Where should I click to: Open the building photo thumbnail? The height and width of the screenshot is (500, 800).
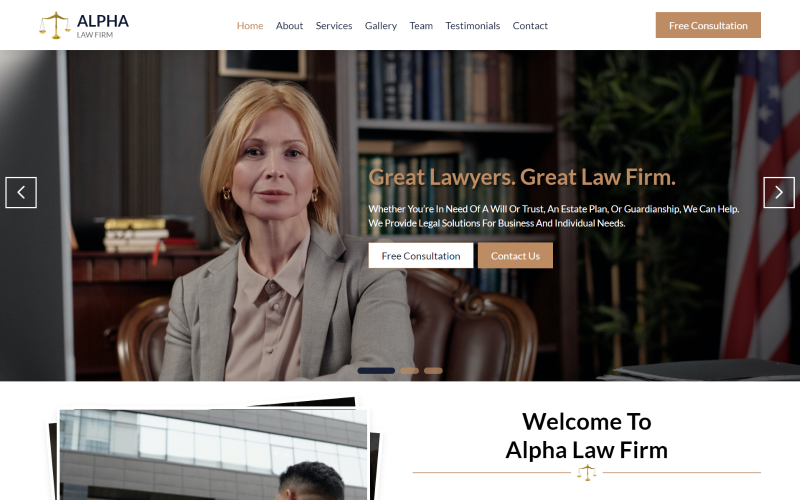[213, 455]
